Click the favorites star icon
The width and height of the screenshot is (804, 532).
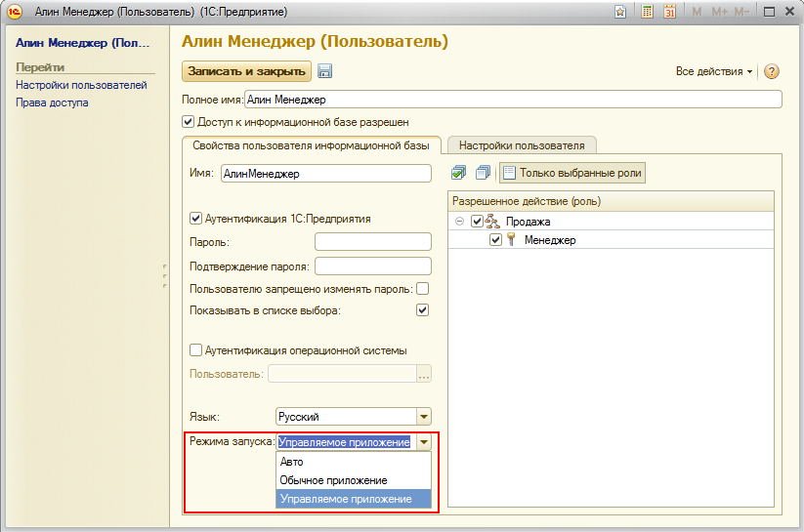(x=620, y=12)
